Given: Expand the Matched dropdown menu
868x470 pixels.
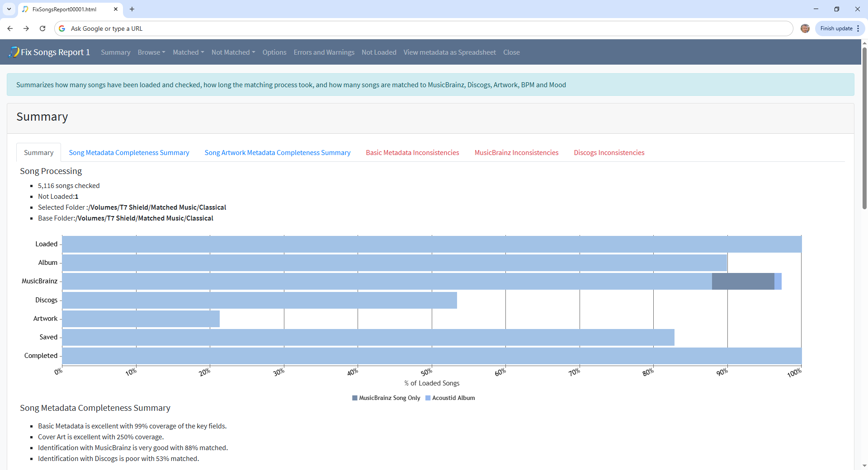Looking at the screenshot, I should 188,52.
